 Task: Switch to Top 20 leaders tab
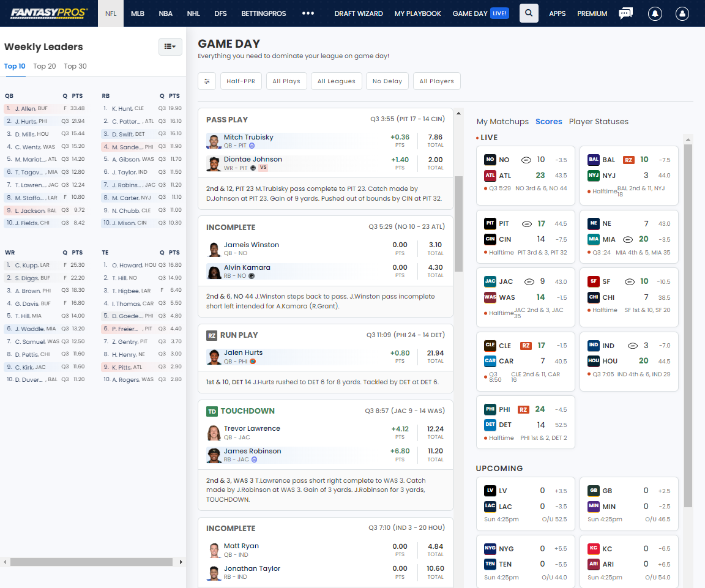click(x=45, y=66)
